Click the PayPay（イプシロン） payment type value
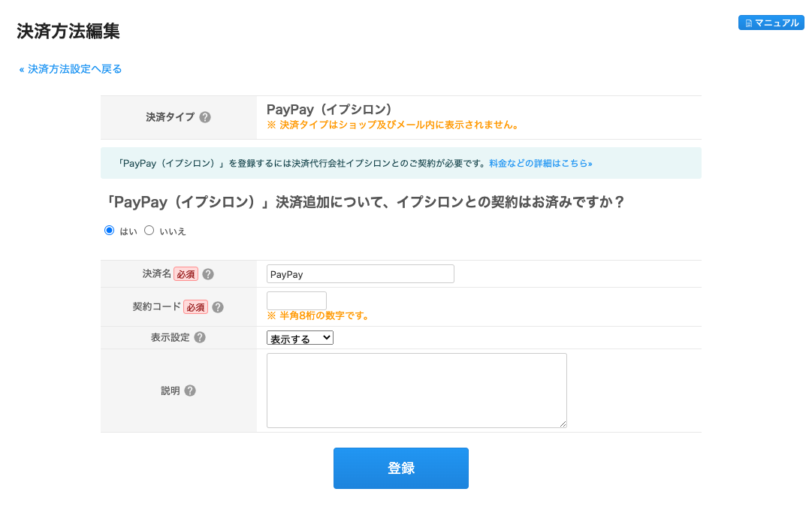 point(329,109)
